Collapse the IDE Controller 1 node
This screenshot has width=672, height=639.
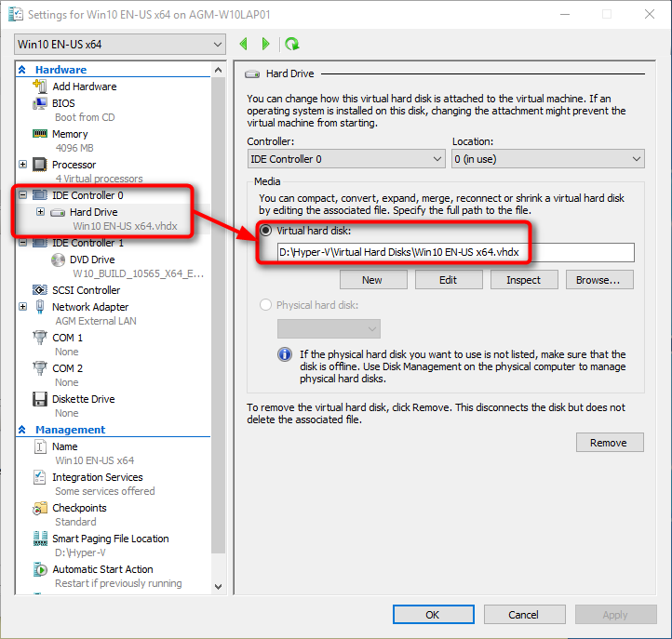[22, 243]
